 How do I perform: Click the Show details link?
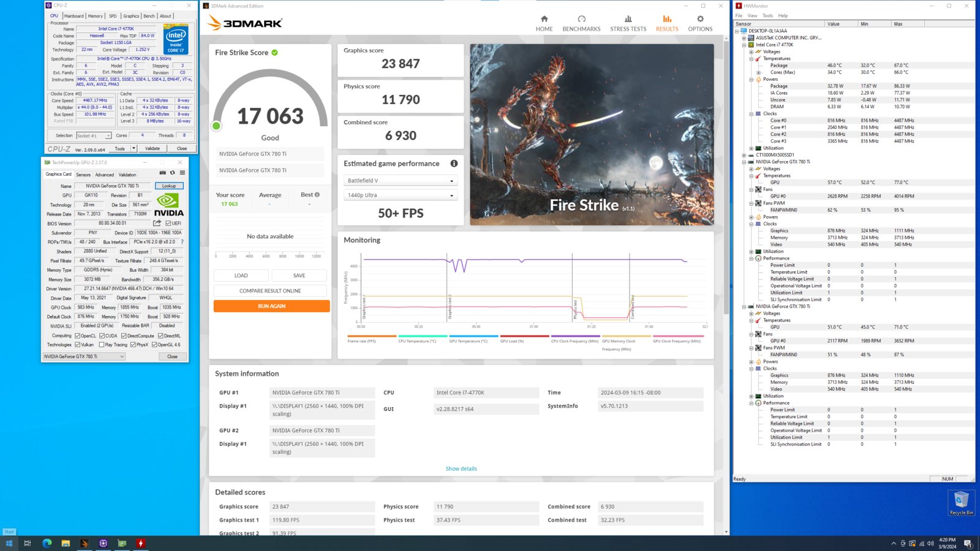coord(461,468)
